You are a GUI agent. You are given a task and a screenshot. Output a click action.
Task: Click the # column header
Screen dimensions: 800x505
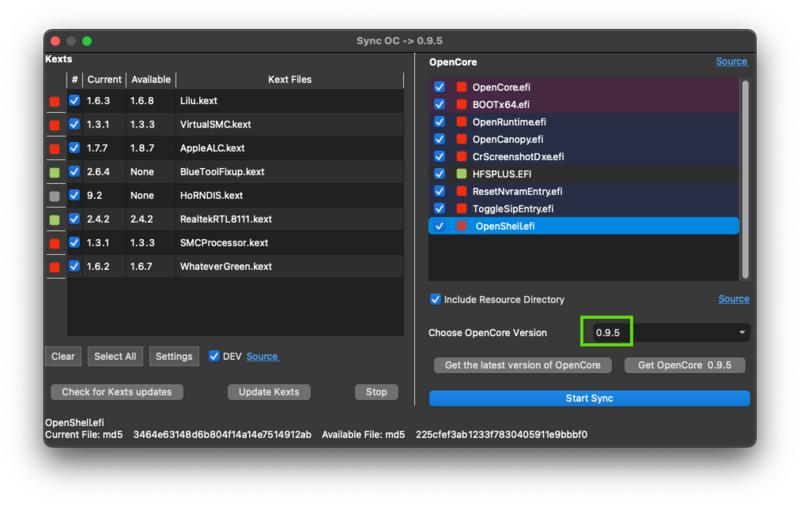tap(74, 80)
